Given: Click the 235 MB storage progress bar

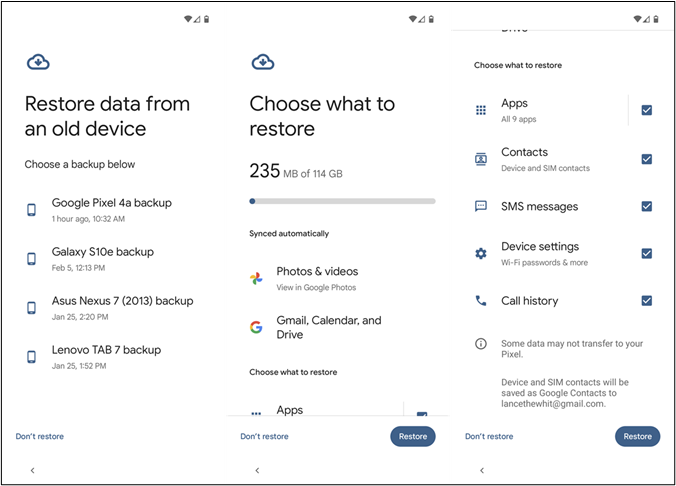Looking at the screenshot, I should (x=342, y=201).
